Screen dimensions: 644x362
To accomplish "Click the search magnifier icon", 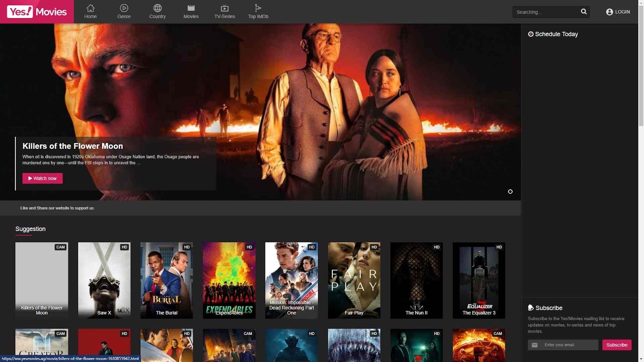I will pyautogui.click(x=584, y=12).
